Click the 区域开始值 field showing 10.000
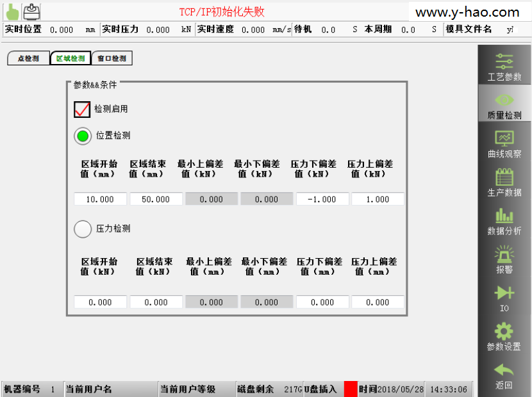Screen dimensions: 532x397 [101, 199]
